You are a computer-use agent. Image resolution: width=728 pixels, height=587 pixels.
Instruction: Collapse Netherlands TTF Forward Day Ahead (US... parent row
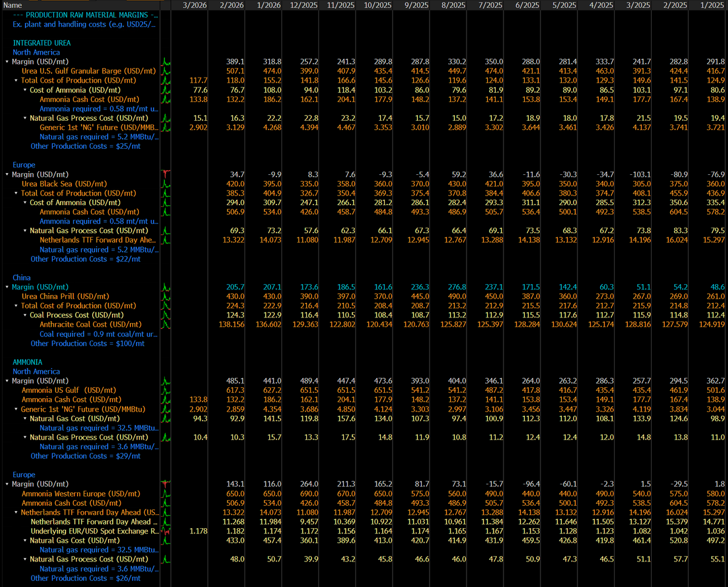[16, 512]
